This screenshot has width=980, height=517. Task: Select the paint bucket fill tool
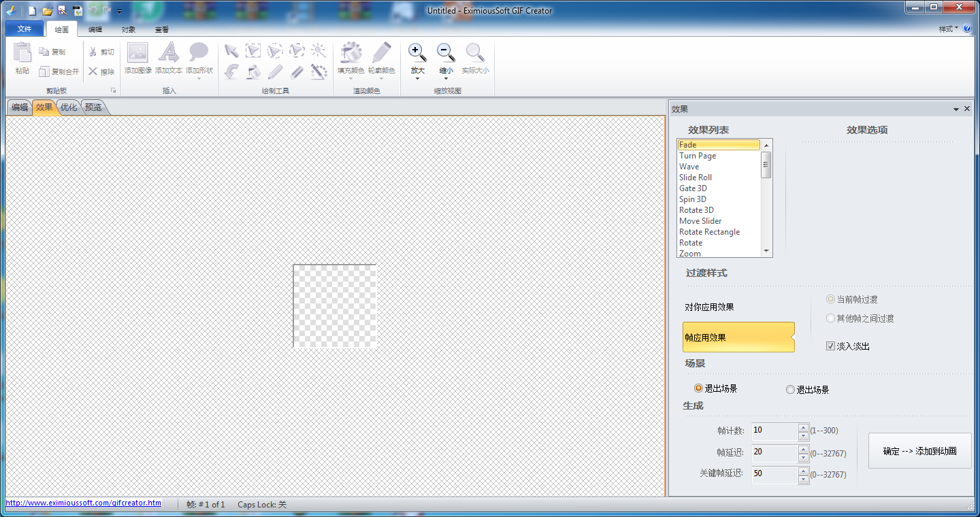coord(253,71)
